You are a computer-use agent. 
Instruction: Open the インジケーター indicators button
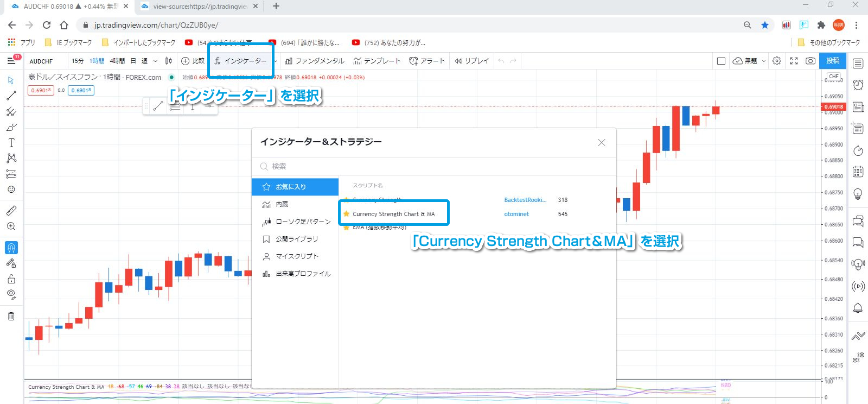click(240, 61)
